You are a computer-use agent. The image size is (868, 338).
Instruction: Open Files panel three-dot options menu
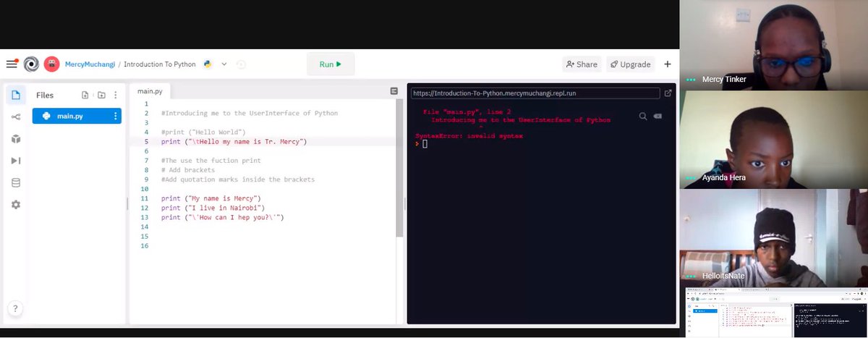116,95
